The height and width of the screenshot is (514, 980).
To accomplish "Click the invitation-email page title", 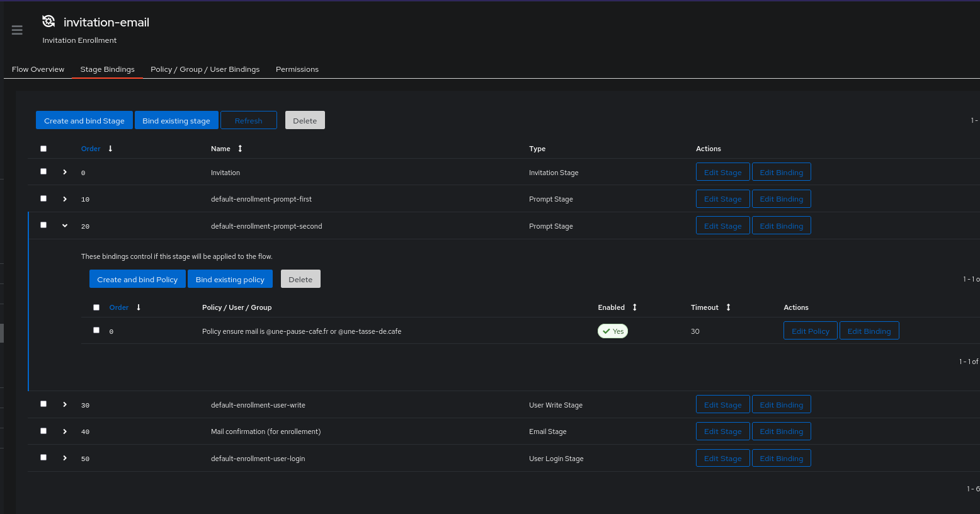I will [x=106, y=22].
